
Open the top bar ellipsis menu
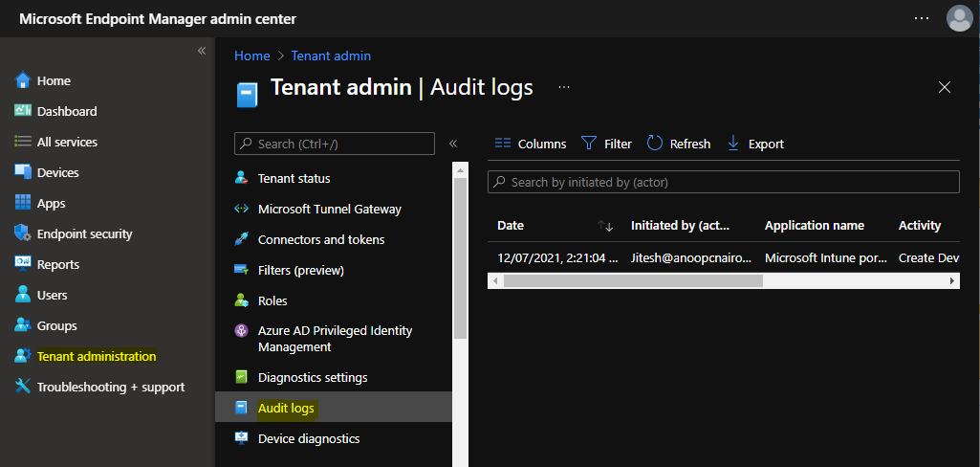[x=922, y=18]
